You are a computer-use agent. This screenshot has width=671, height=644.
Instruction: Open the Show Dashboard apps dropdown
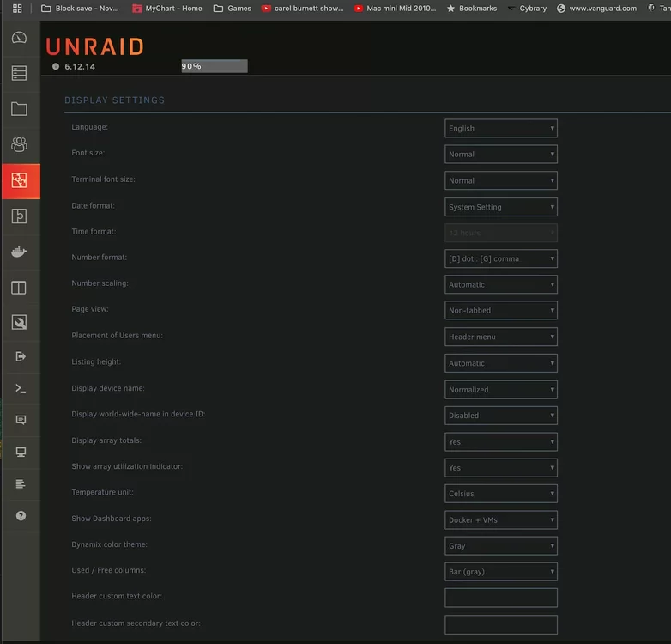[x=501, y=520]
